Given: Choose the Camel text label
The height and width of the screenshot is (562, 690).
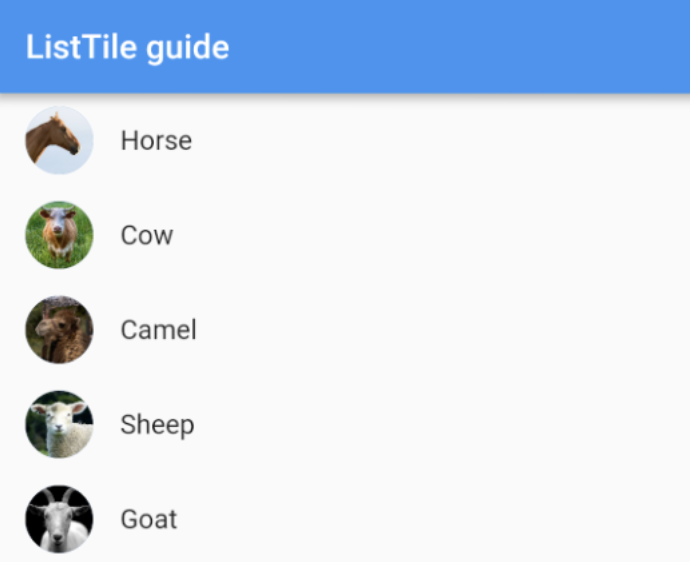Looking at the screenshot, I should click(x=158, y=330).
